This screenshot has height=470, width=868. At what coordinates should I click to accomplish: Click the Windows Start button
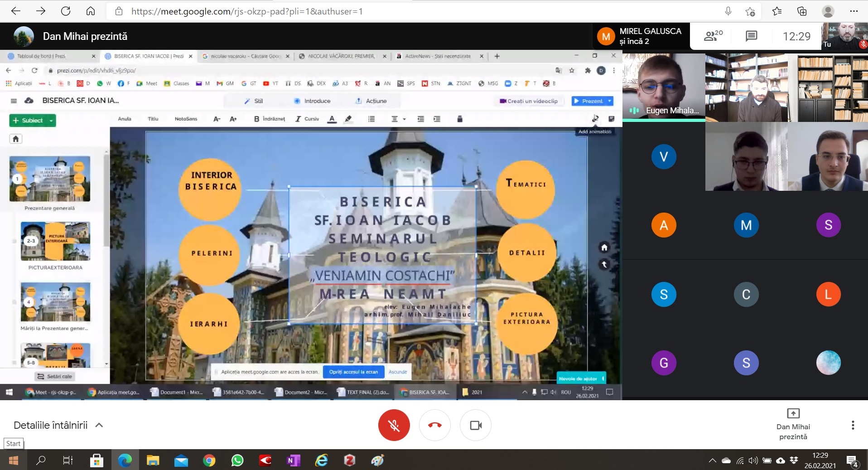[13, 460]
